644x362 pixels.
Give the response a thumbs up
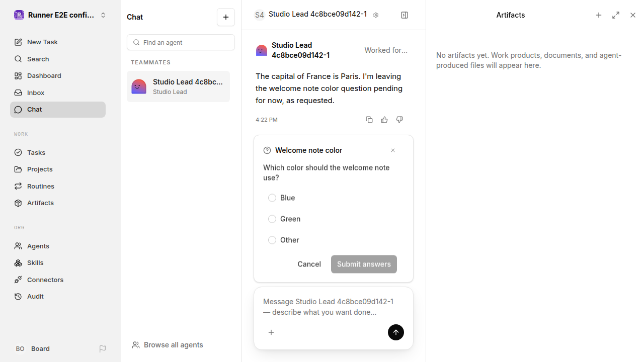click(x=384, y=120)
